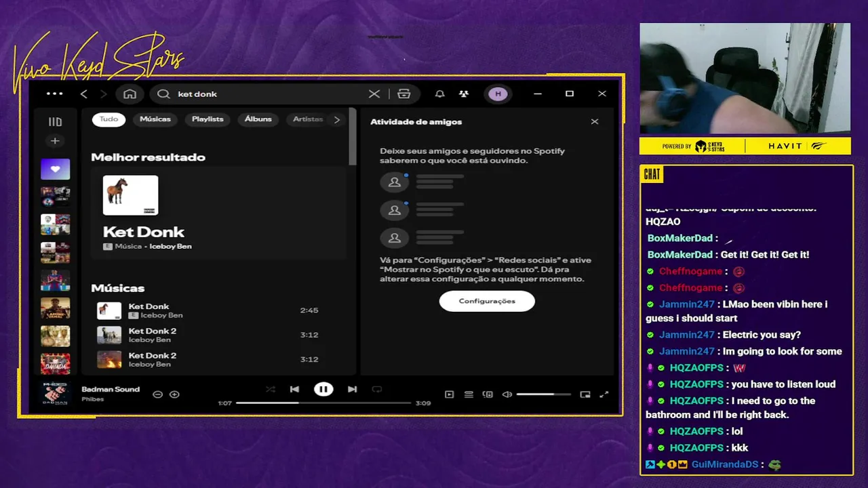868x488 pixels.
Task: Toggle shuffle playback
Action: pyautogui.click(x=271, y=389)
